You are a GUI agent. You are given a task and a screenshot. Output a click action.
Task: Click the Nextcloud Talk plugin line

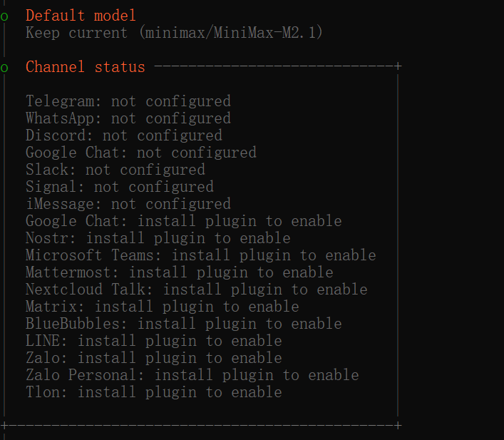tap(197, 290)
